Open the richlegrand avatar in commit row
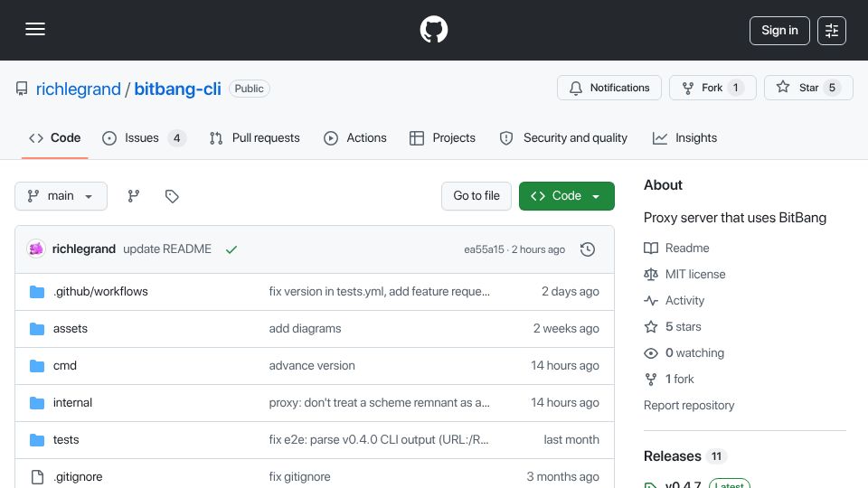Viewport: 868px width, 488px height. pyautogui.click(x=36, y=249)
